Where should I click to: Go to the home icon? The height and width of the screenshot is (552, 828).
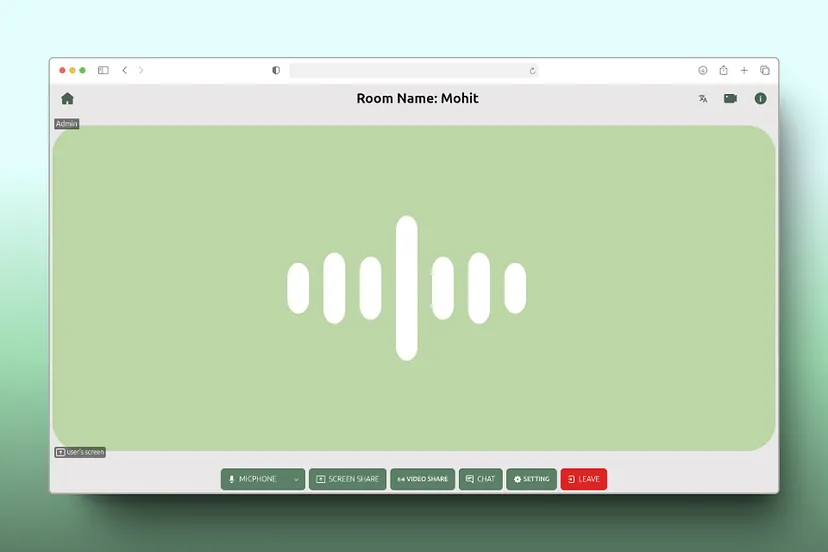pyautogui.click(x=67, y=99)
